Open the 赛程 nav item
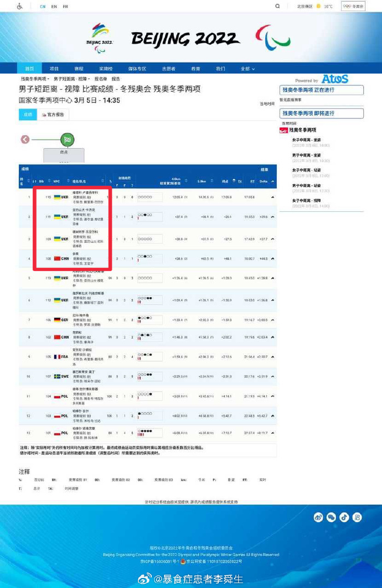Image resolution: width=382 pixels, height=588 pixels. 79,69
